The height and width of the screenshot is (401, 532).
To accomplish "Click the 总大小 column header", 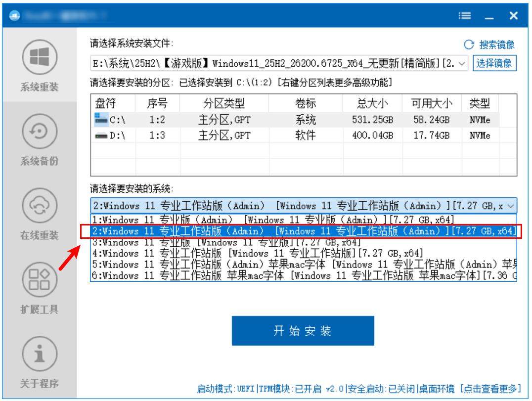I will pos(372,103).
